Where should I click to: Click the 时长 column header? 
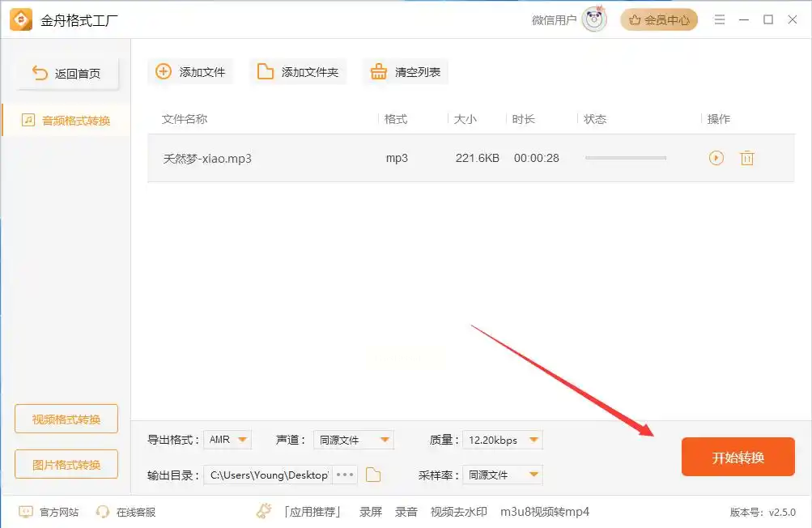[524, 119]
